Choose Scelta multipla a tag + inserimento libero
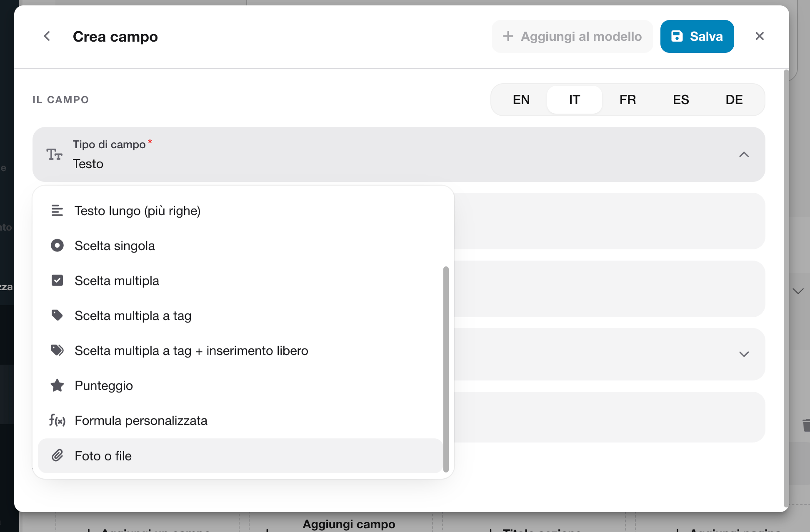The image size is (810, 532). coord(240,351)
